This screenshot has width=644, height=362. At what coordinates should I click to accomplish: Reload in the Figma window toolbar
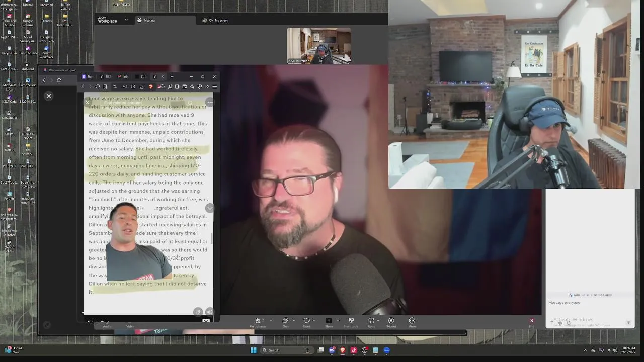tap(59, 80)
